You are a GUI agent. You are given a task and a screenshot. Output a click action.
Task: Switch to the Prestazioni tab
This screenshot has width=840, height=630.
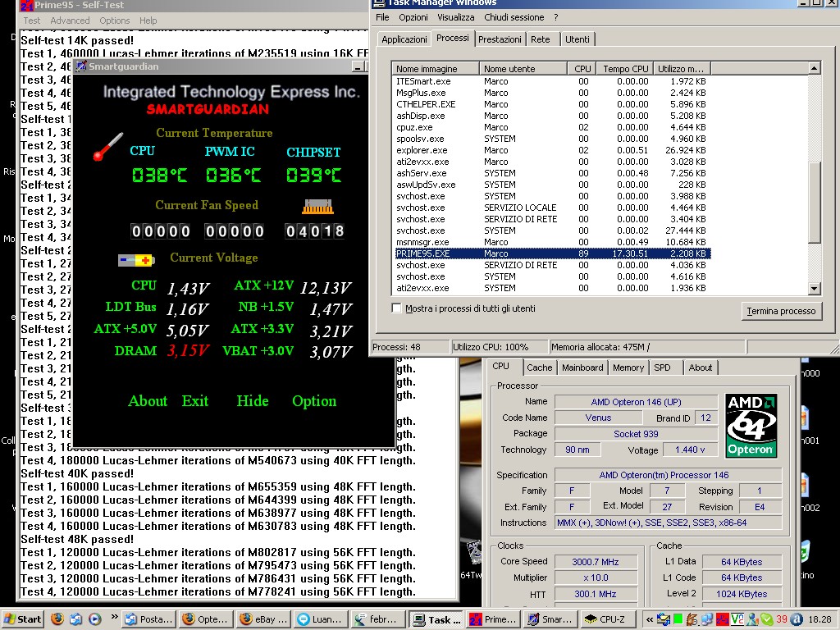(x=500, y=39)
